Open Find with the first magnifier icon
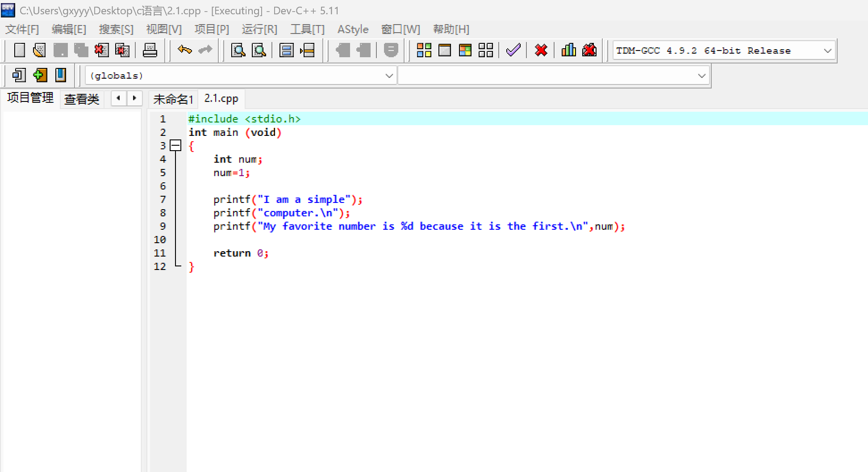 (x=238, y=50)
